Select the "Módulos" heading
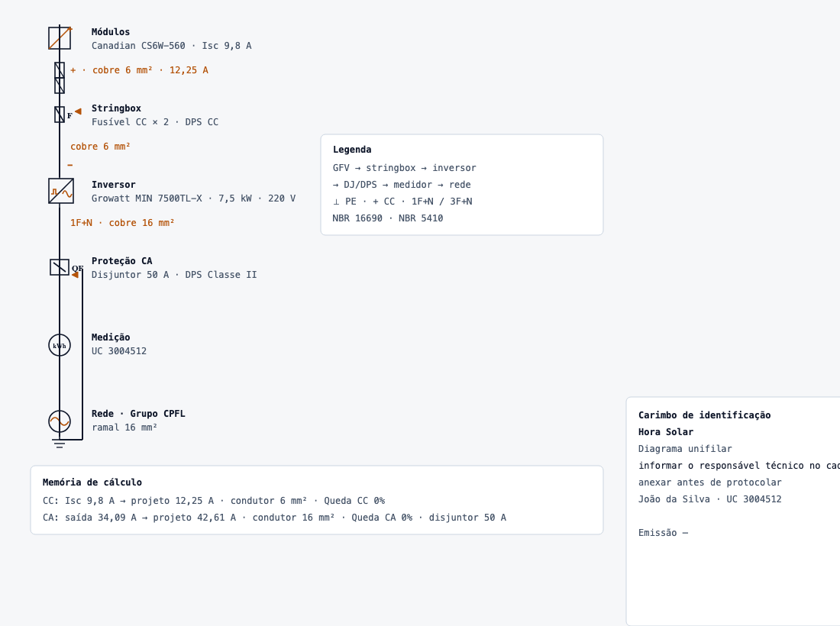 [x=111, y=32]
